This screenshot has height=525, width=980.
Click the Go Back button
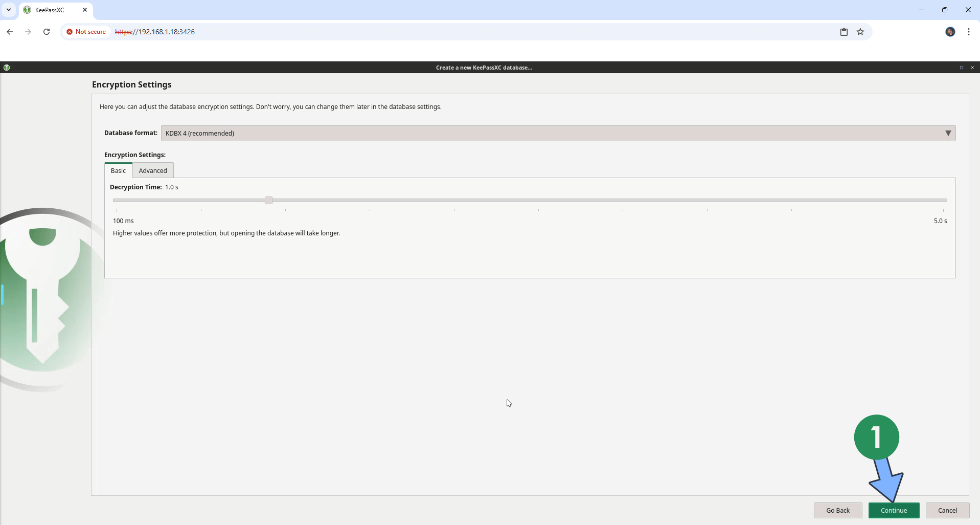(x=838, y=510)
